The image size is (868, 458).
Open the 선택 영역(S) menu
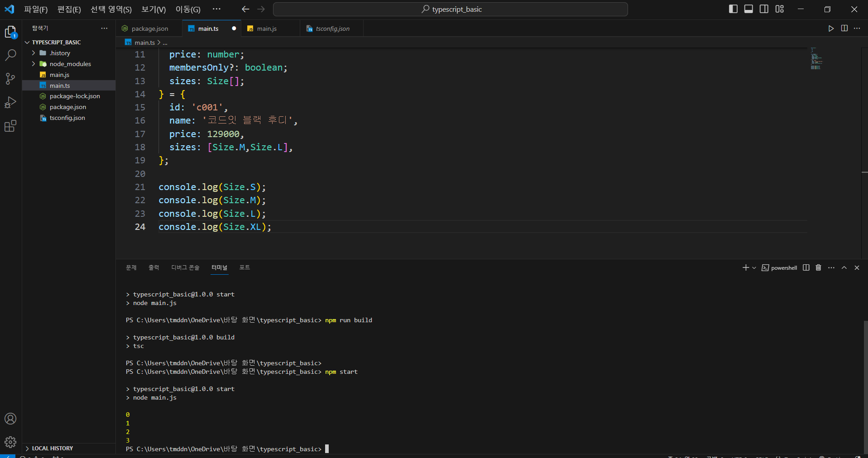tap(111, 9)
